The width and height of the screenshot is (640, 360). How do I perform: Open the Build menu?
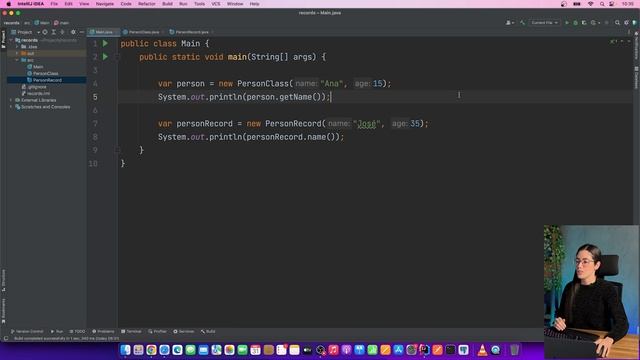click(167, 4)
